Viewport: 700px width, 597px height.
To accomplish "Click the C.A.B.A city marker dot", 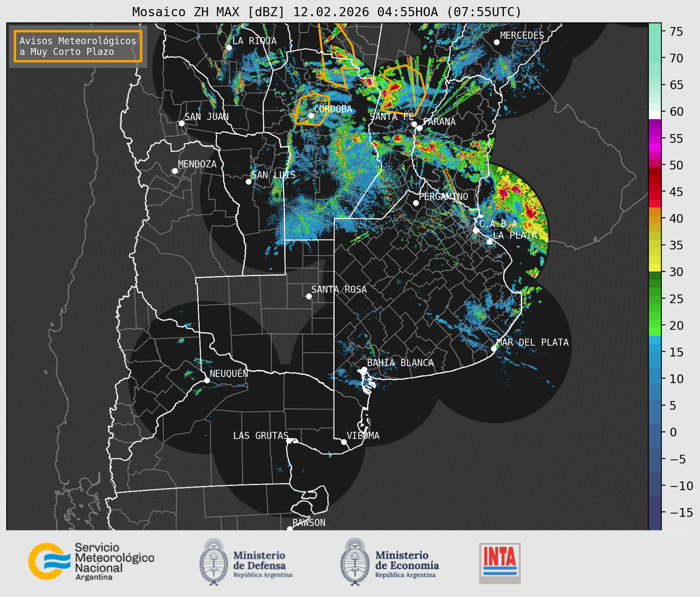I will (x=476, y=230).
